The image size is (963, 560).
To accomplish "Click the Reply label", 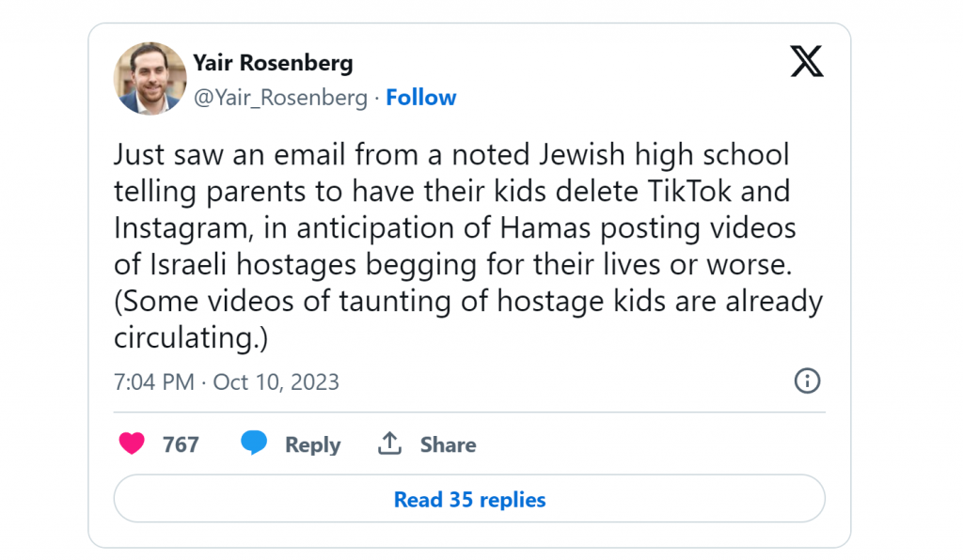I will point(312,444).
